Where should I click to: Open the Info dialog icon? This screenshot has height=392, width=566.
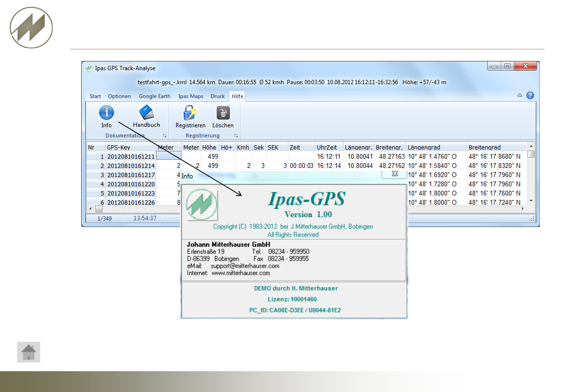pos(106,112)
